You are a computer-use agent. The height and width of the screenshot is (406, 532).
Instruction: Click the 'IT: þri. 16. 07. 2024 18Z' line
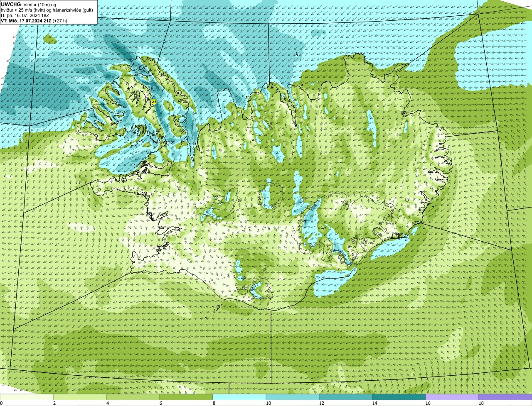25,15
